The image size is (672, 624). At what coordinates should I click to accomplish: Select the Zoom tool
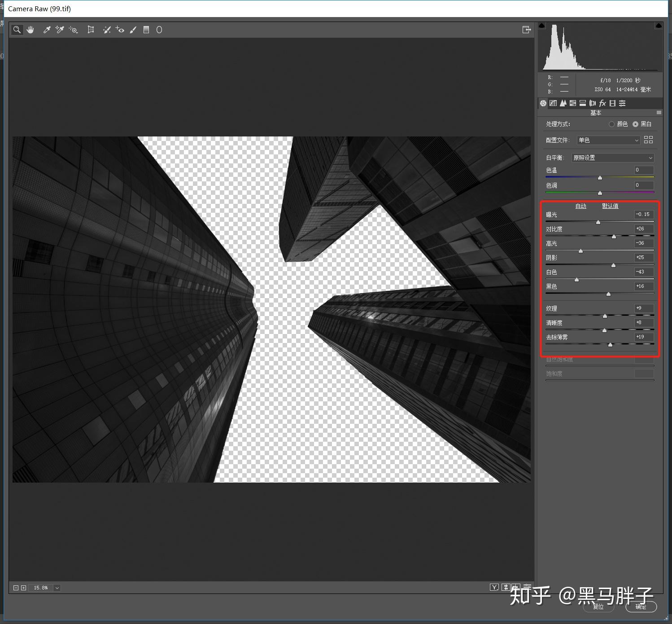tap(17, 30)
